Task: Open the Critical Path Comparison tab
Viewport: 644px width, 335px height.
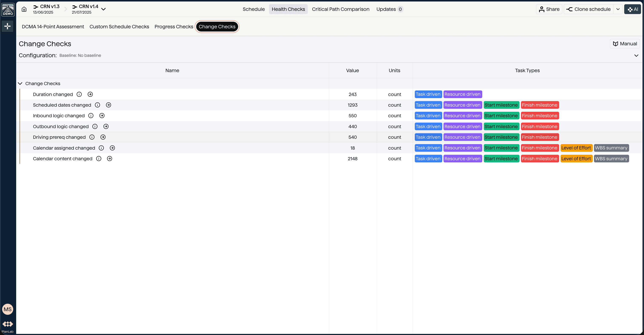Action: 341,9
